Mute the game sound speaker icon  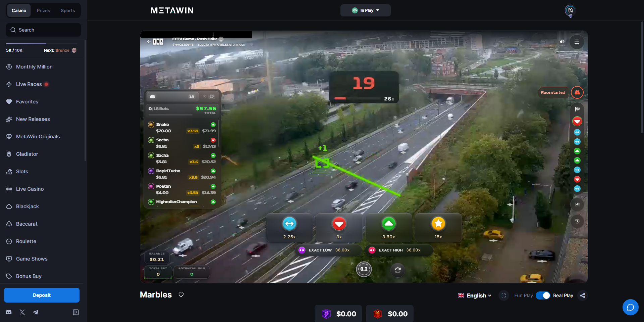562,42
